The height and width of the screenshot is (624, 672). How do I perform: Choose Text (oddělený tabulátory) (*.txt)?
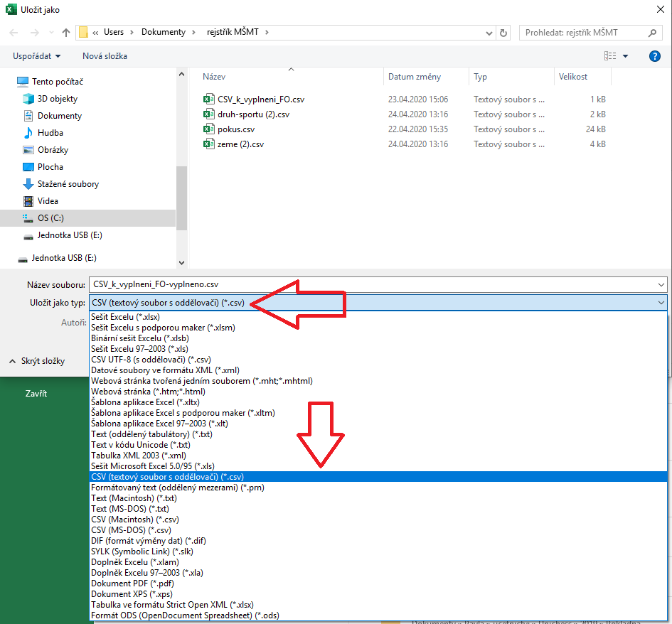pos(378,434)
